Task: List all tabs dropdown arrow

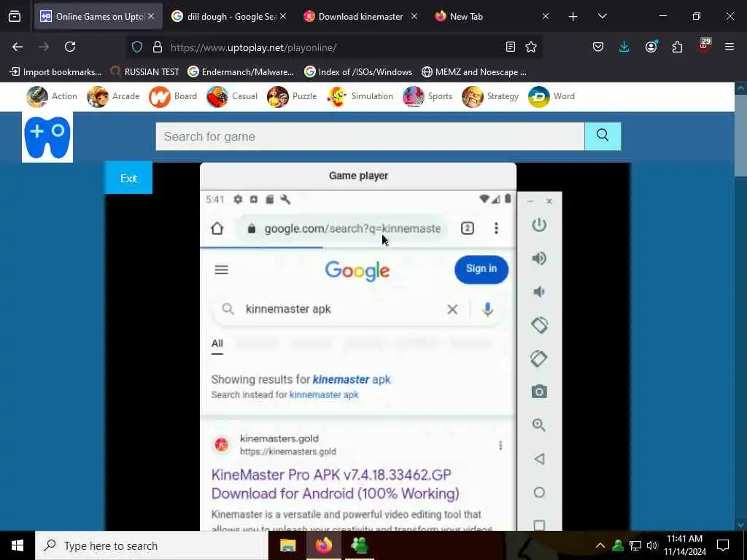Action: (x=602, y=16)
